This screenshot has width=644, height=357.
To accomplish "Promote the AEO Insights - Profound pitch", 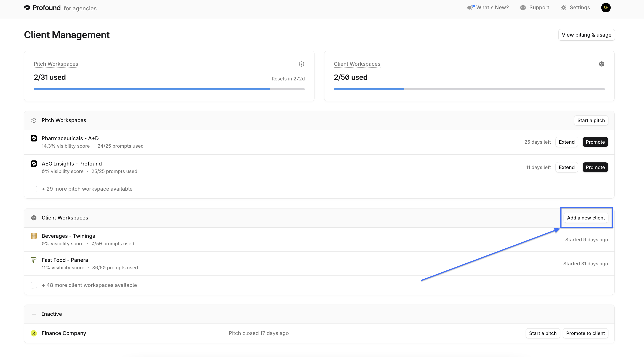I will point(595,167).
